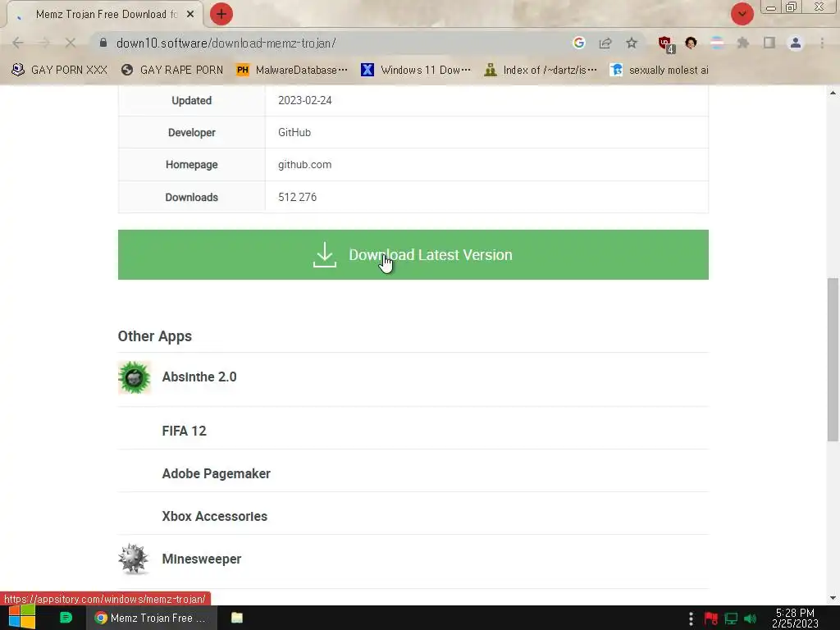The image size is (840, 630).
Task: Click the github.com homepage value
Action: pos(305,164)
